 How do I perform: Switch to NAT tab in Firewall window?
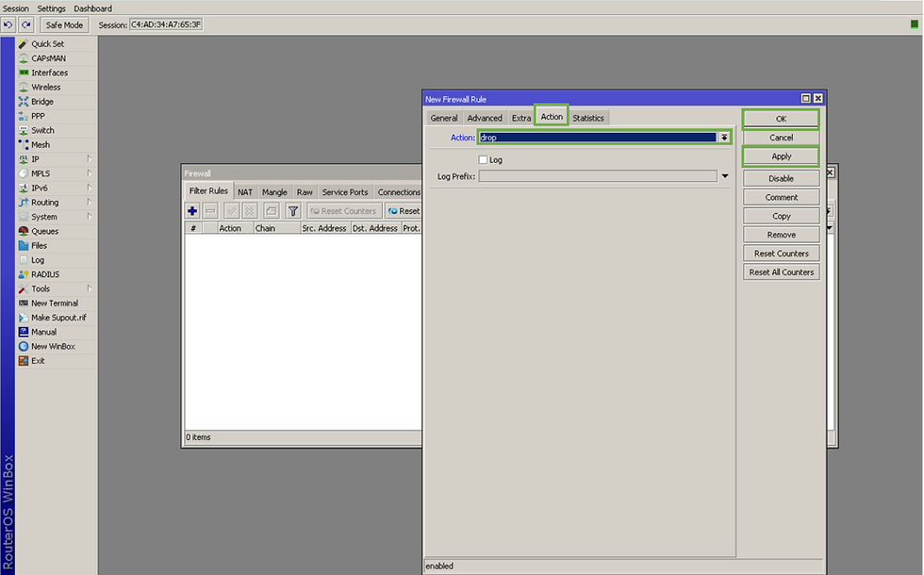click(x=245, y=192)
